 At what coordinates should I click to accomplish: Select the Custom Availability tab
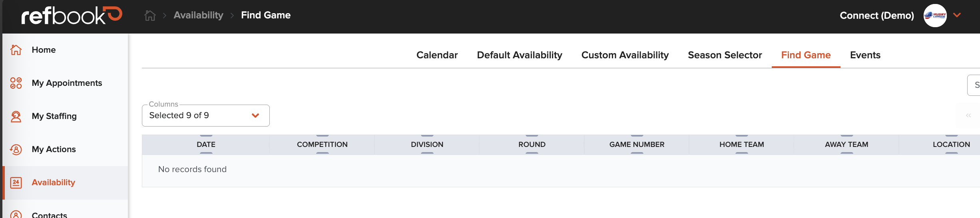pyautogui.click(x=625, y=55)
